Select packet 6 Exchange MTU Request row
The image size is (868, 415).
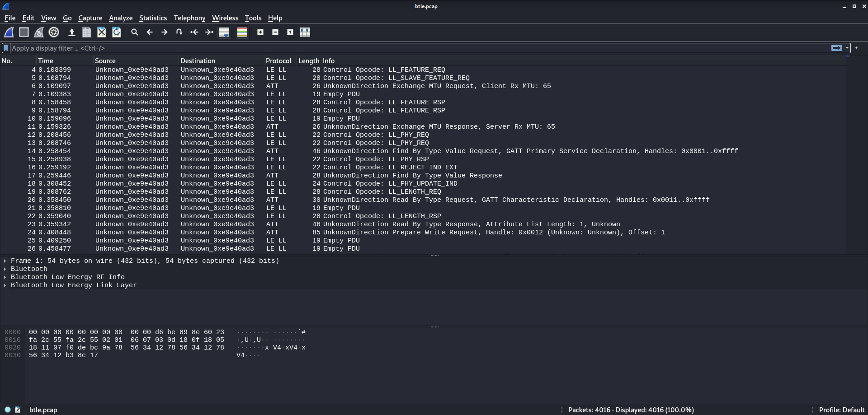tap(423, 86)
